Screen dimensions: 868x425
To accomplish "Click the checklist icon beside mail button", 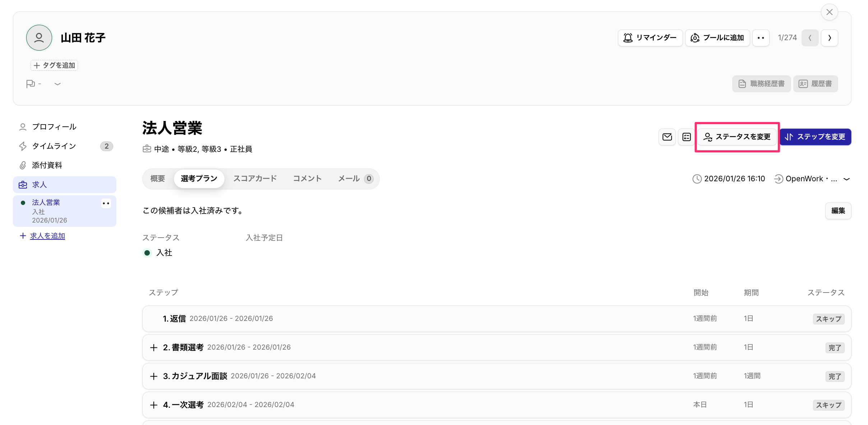I will point(686,137).
